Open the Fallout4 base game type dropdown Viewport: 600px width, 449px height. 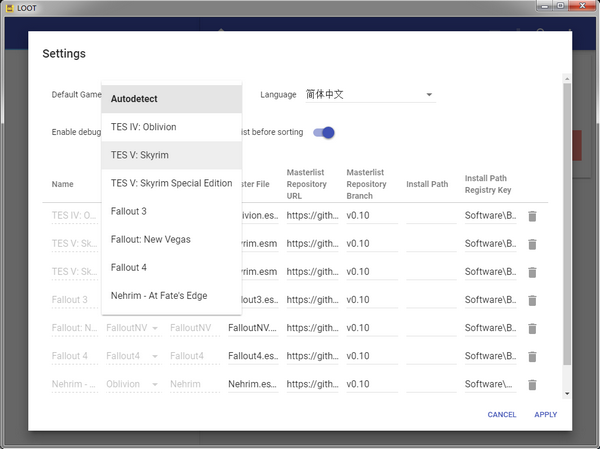(132, 356)
